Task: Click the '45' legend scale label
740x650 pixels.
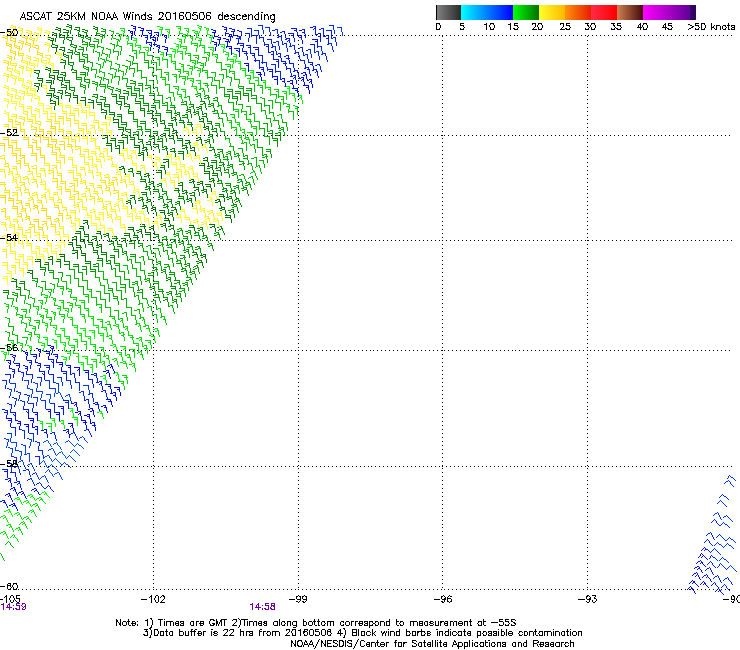Action: [x=667, y=27]
